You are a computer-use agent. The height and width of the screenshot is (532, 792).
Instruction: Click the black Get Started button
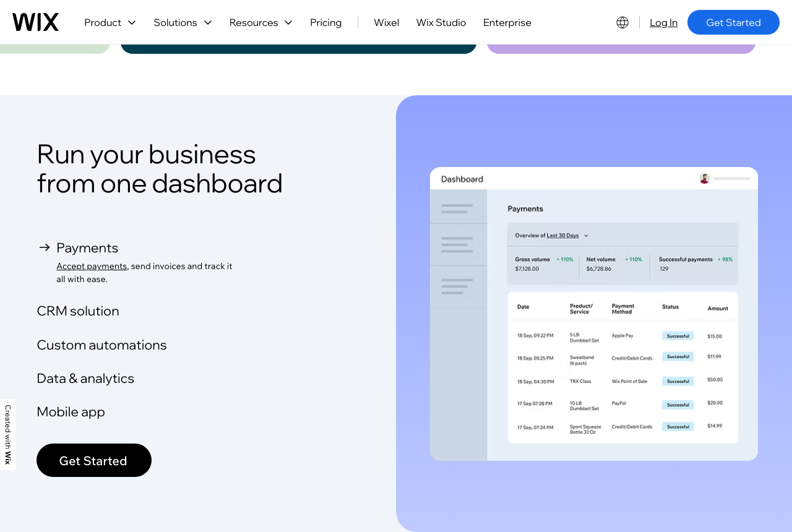94,460
